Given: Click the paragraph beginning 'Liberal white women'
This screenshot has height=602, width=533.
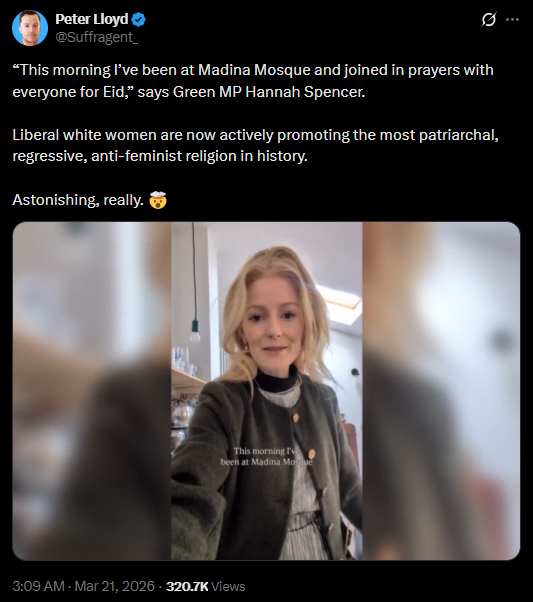Looking at the screenshot, I should click(x=255, y=146).
